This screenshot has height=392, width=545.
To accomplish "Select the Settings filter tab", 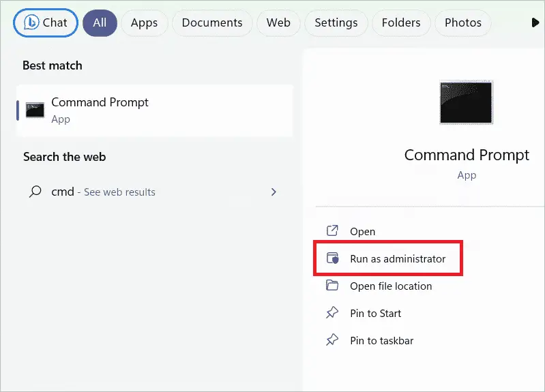I will point(336,23).
